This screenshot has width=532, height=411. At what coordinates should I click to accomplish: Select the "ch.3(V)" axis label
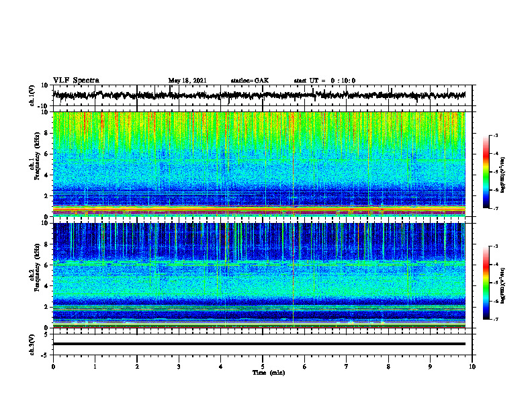[x=32, y=345]
